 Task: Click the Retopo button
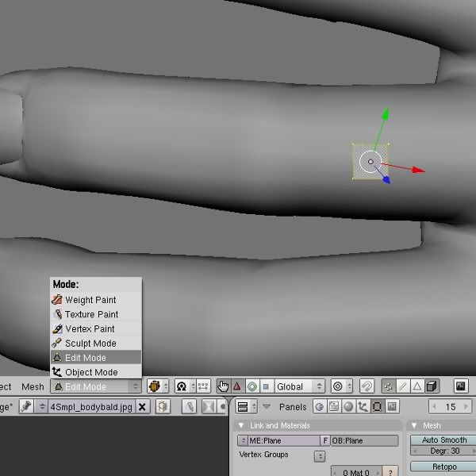tap(443, 466)
